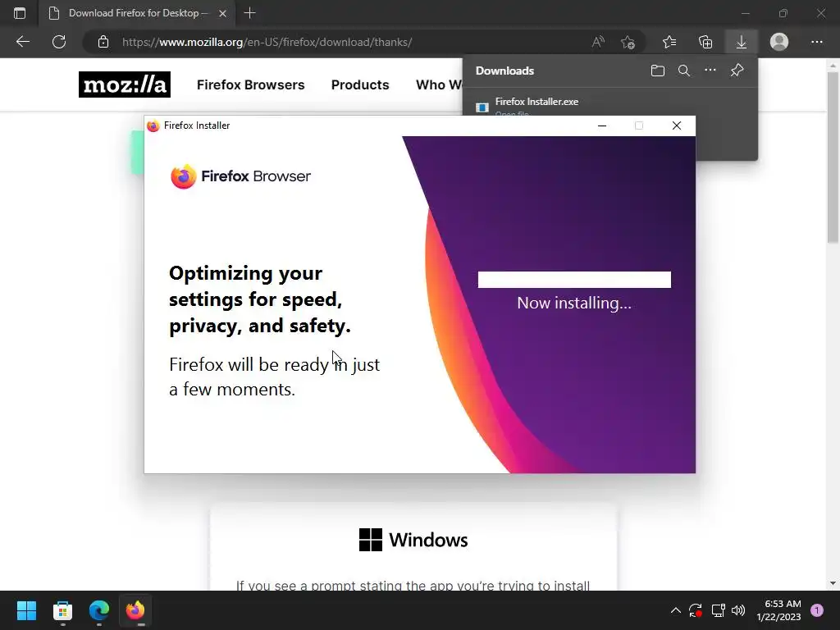Viewport: 840px width, 630px height.
Task: Click the Mozilla logo
Action: tap(125, 84)
